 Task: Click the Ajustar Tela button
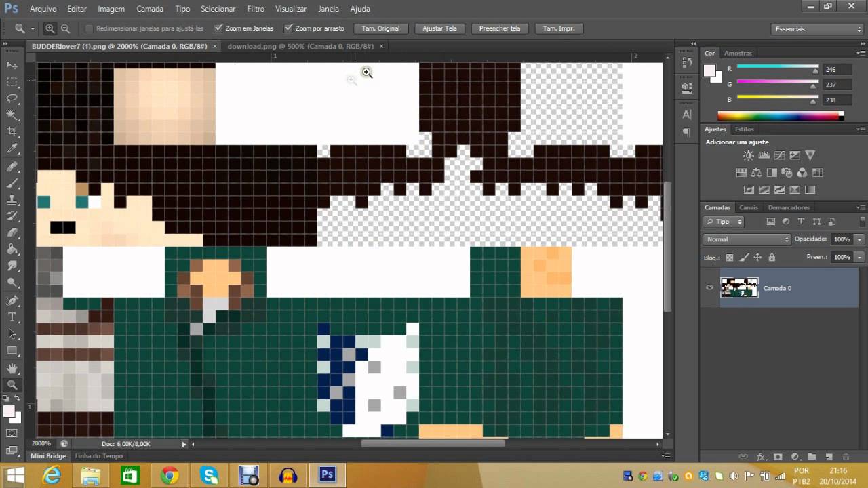coord(439,28)
